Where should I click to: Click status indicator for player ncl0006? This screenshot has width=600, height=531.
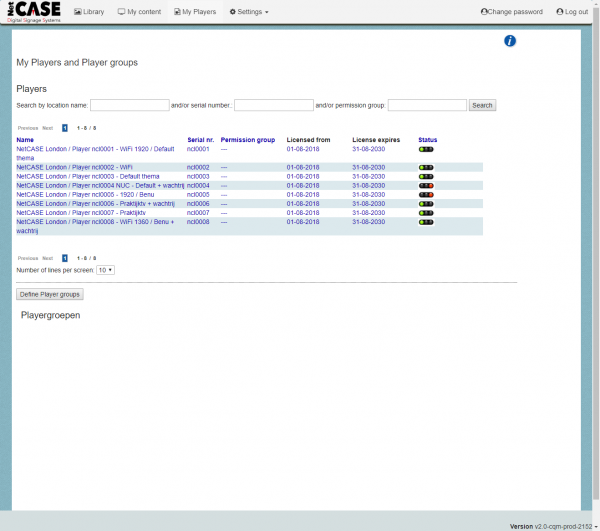426,204
